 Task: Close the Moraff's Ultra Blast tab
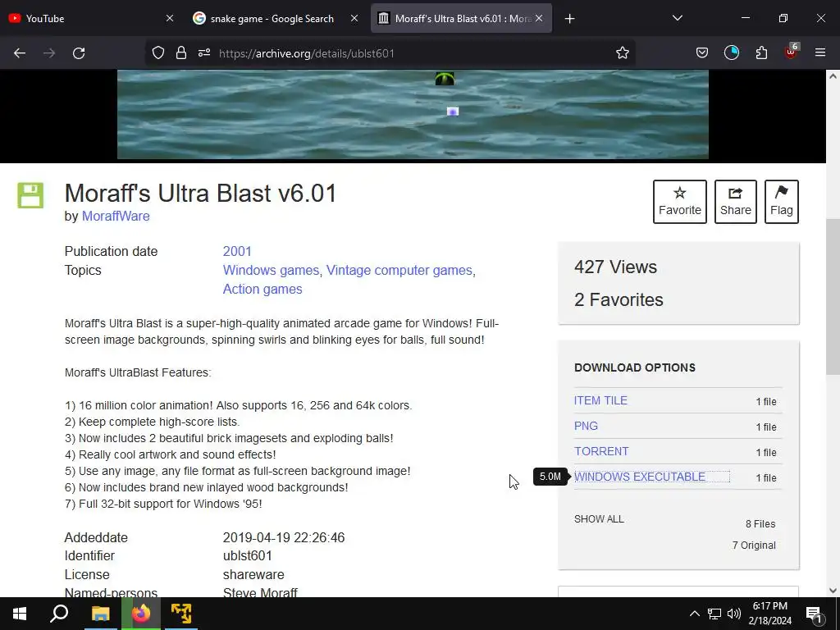[539, 18]
